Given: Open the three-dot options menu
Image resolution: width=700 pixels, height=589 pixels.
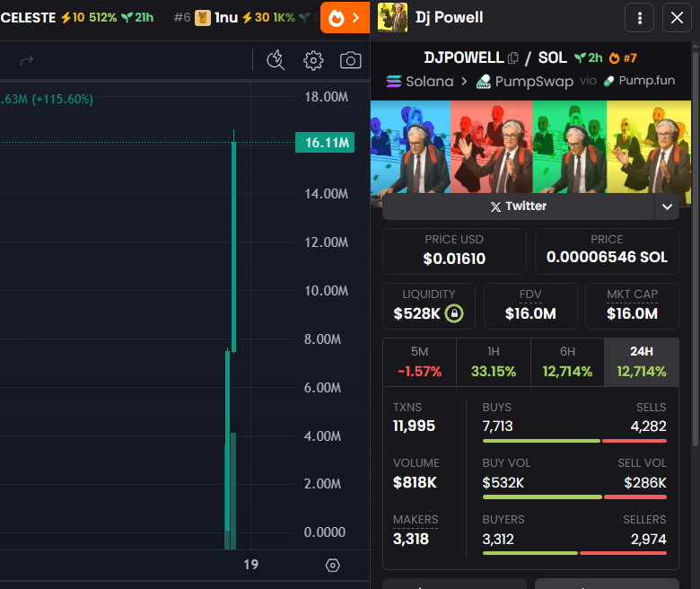Looking at the screenshot, I should (x=639, y=18).
